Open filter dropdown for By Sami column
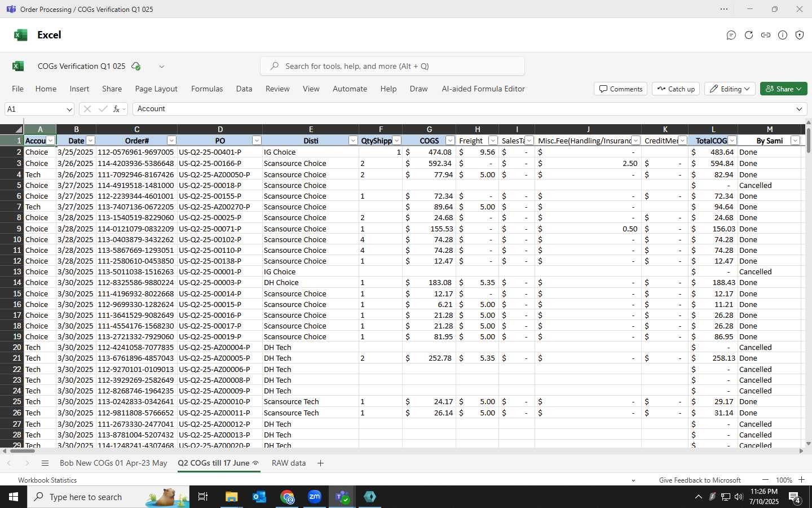 point(795,141)
